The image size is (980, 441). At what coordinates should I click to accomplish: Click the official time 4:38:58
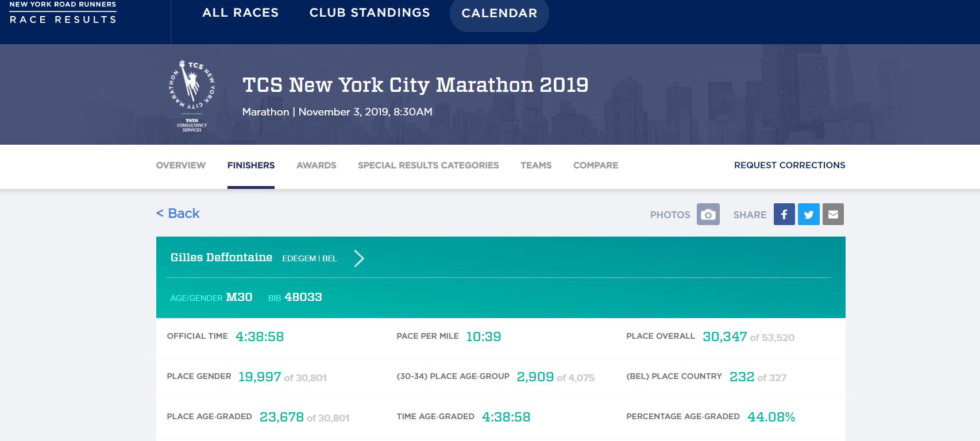(260, 336)
